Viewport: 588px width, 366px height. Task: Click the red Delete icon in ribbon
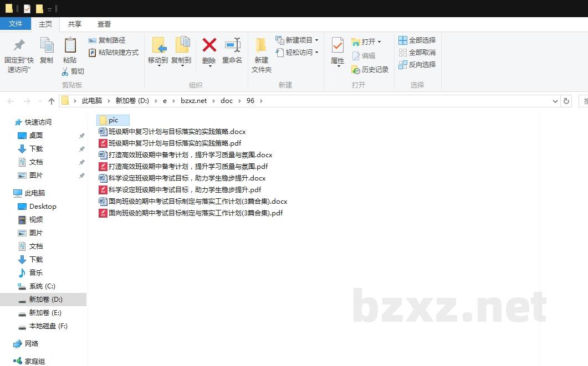[x=209, y=46]
